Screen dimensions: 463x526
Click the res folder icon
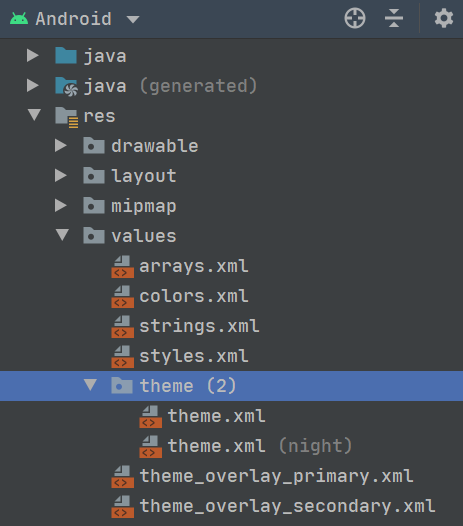(66, 117)
